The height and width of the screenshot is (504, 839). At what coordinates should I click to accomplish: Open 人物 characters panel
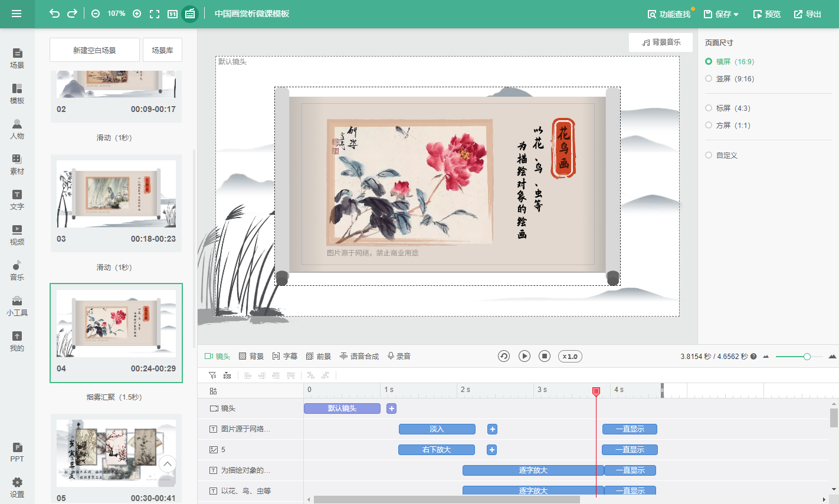(x=17, y=129)
